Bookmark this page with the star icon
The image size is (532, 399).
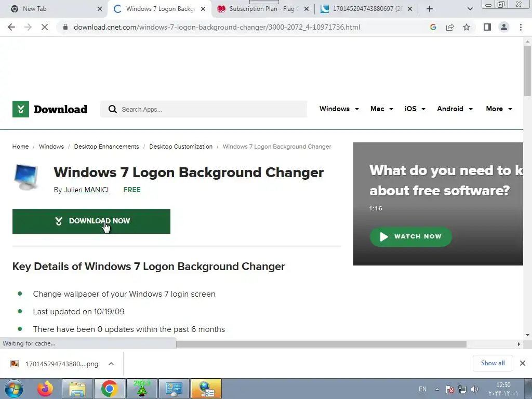[467, 27]
